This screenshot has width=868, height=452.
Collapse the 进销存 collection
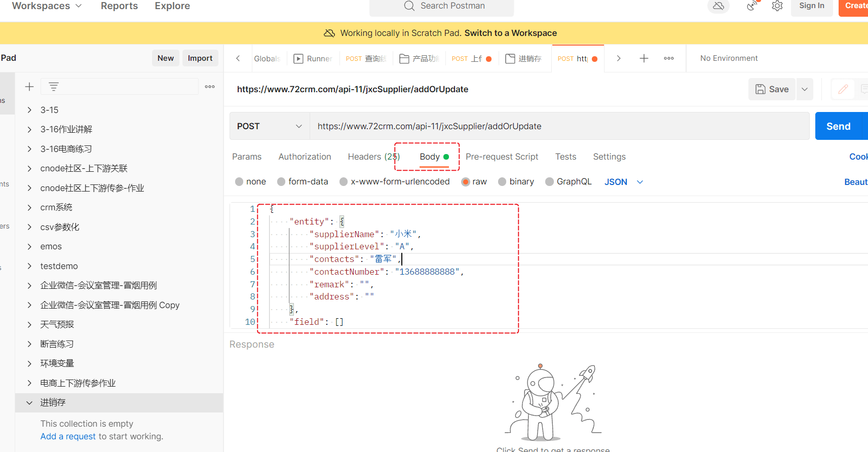tap(29, 402)
